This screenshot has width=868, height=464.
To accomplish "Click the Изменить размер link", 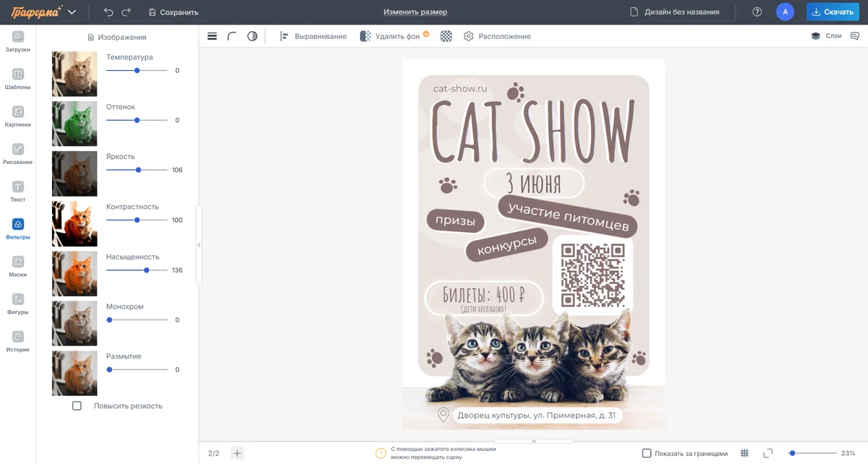I will pos(415,12).
